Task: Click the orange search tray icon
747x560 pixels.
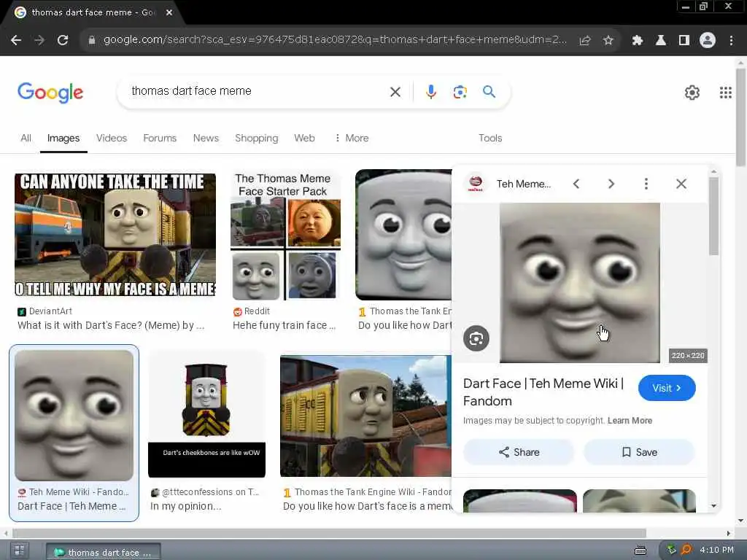Action: click(x=686, y=551)
